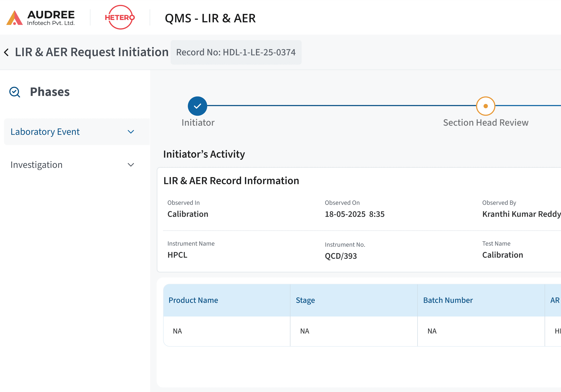This screenshot has height=392, width=561.
Task: Click the Phases magnifier icon
Action: [x=14, y=92]
